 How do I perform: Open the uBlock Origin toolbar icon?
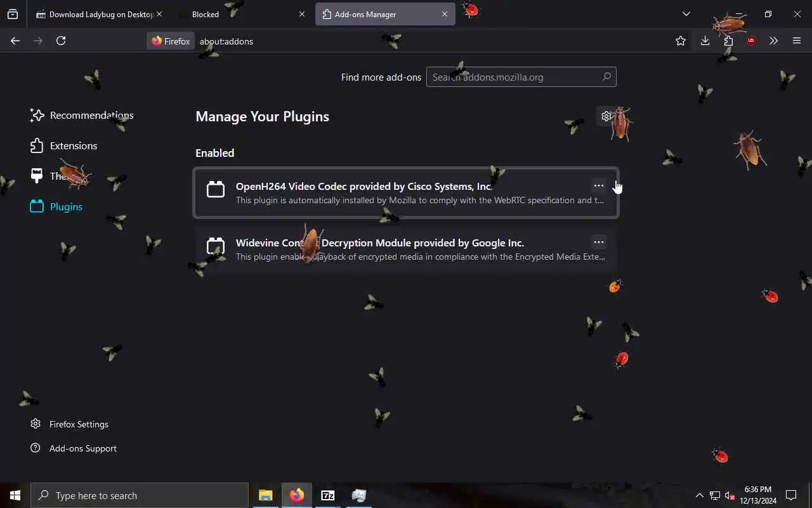(751, 41)
